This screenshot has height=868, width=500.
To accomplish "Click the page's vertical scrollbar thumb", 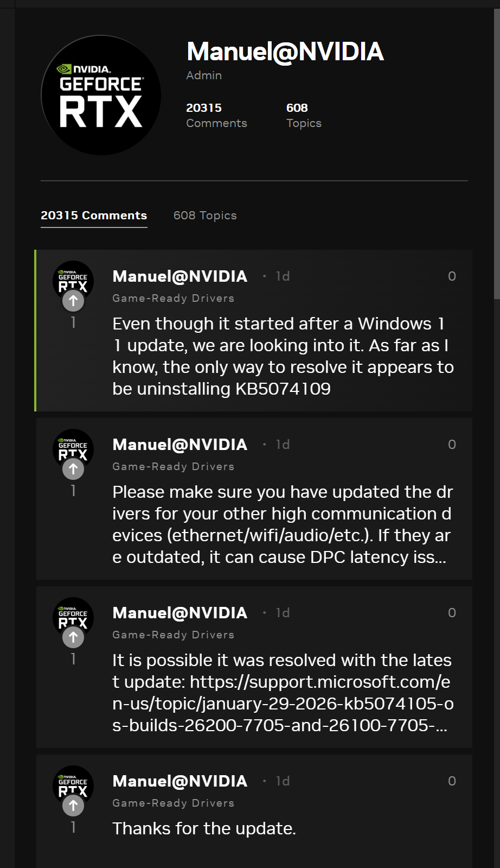I will point(497,152).
